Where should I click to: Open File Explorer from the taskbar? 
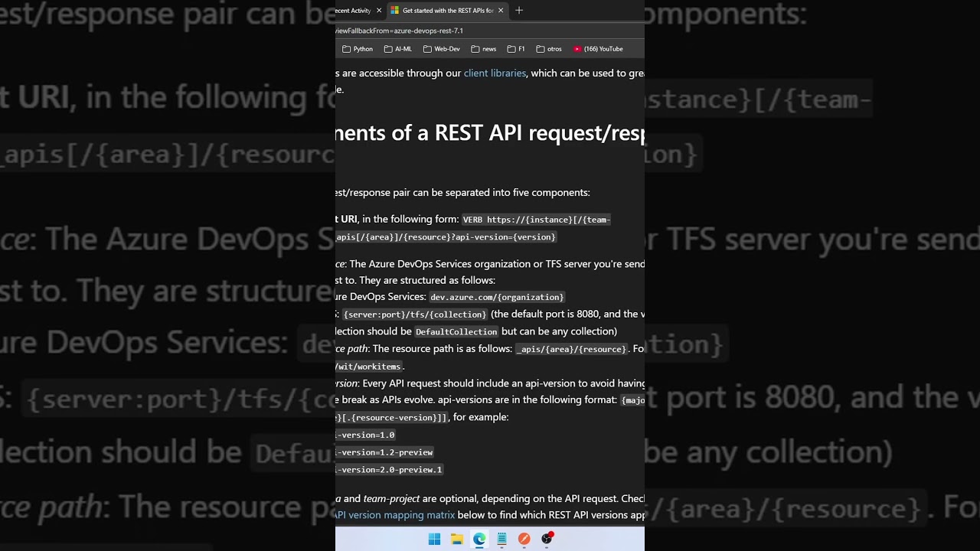coord(456,539)
